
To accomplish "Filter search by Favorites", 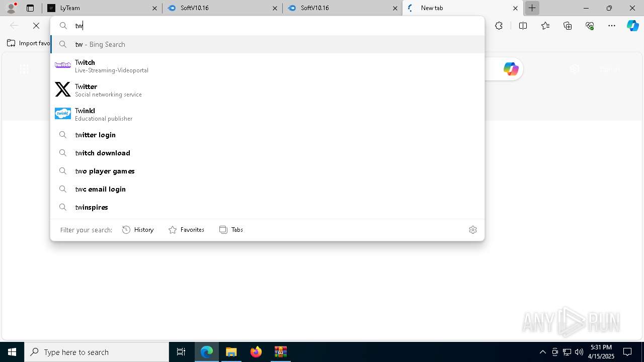I will point(186,230).
